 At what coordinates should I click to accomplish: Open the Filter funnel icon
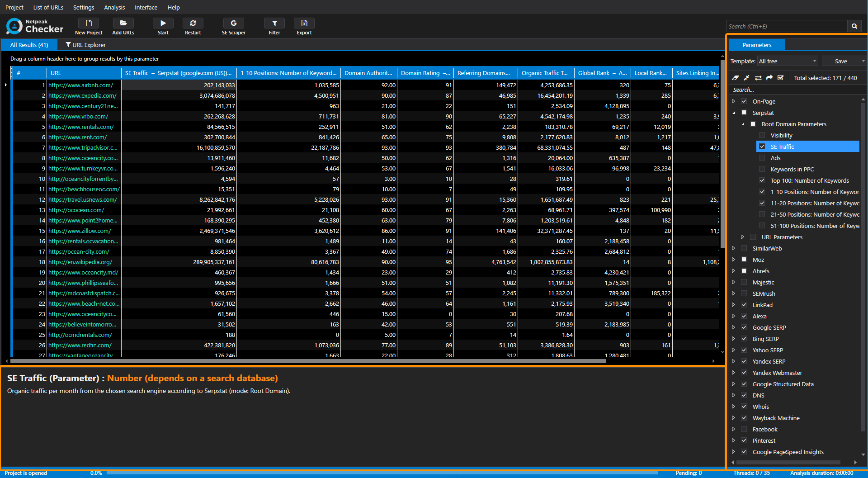[x=274, y=23]
